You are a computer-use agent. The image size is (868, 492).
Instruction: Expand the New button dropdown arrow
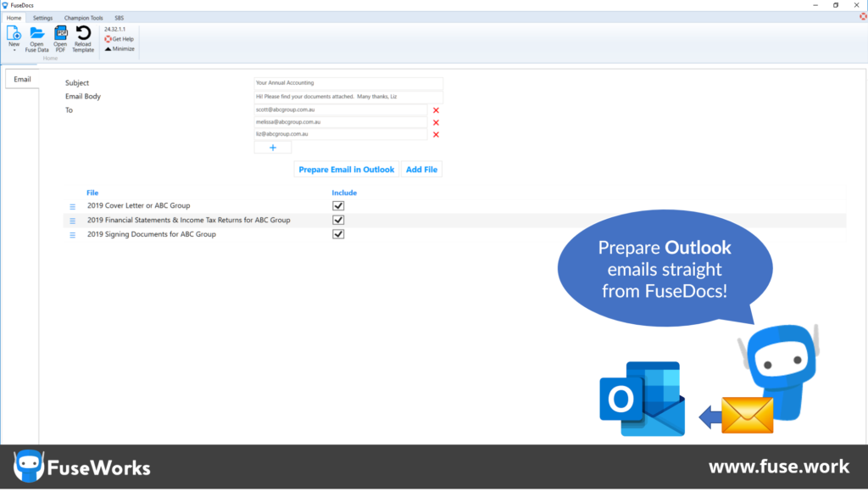click(14, 50)
